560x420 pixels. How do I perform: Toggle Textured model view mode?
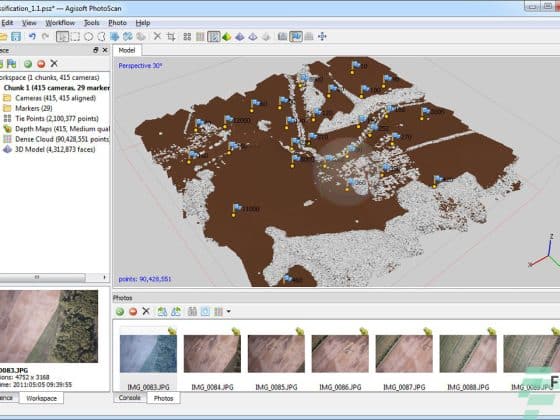266,36
